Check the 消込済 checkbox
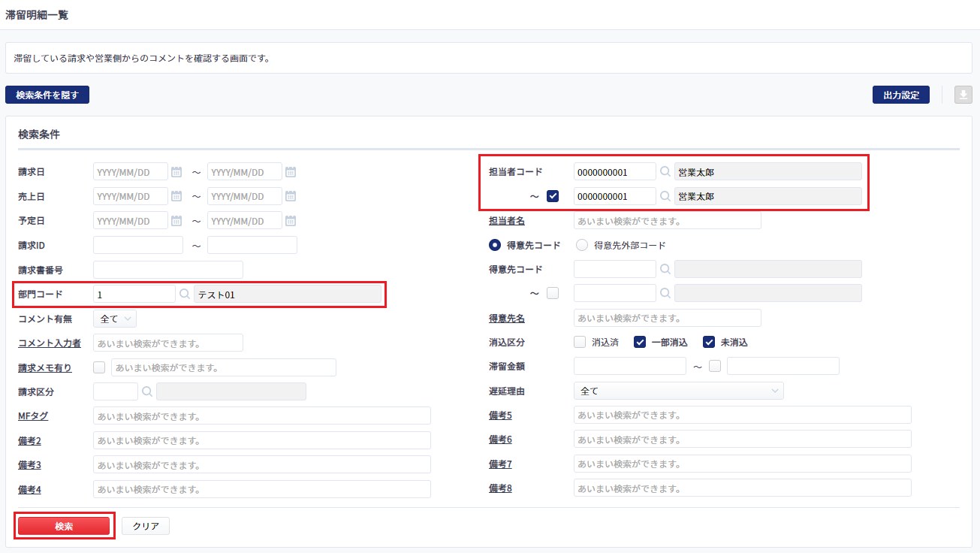The image size is (980, 553). [x=580, y=342]
